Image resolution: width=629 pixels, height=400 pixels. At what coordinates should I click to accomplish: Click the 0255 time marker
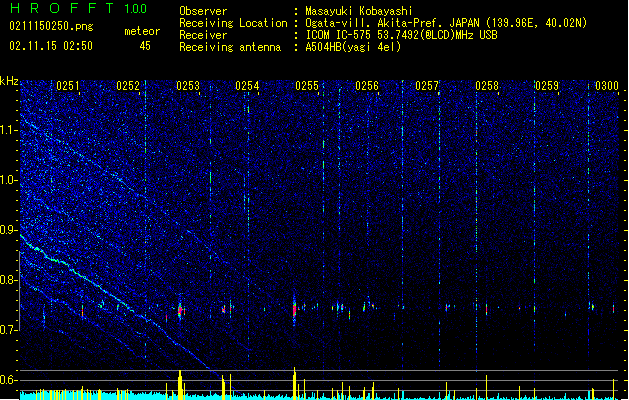(307, 86)
